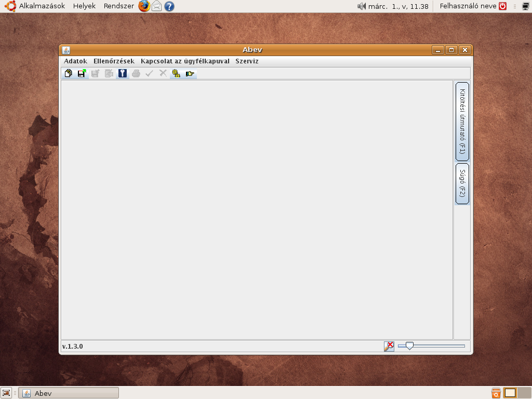Image resolution: width=532 pixels, height=399 pixels.
Task: Open the Ellenőrzések menu
Action: (x=114, y=61)
